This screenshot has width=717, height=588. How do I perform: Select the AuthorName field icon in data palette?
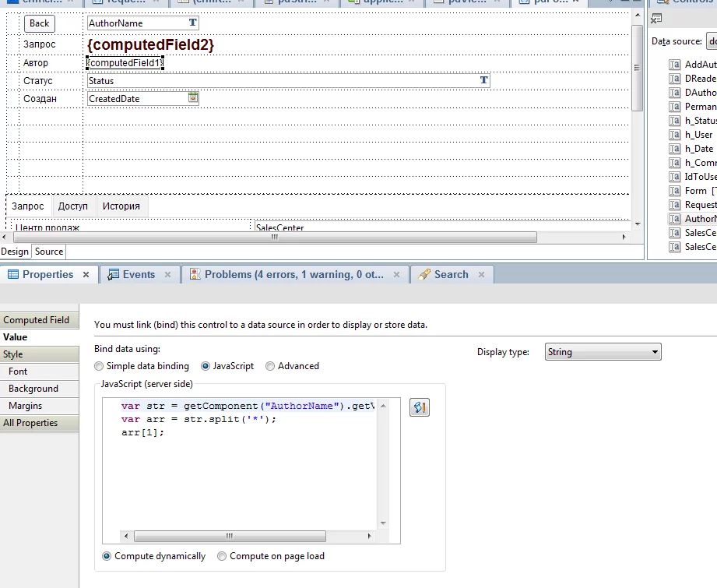coord(674,219)
